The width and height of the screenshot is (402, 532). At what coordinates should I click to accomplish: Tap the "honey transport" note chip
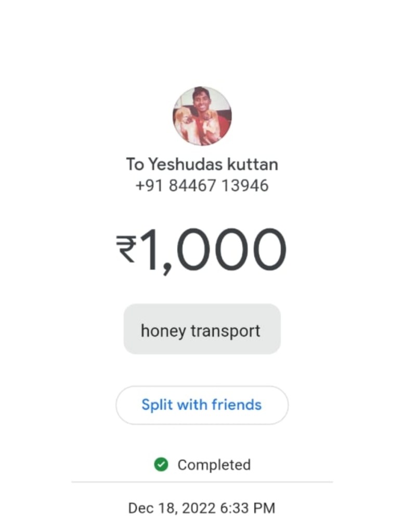pyautogui.click(x=202, y=329)
